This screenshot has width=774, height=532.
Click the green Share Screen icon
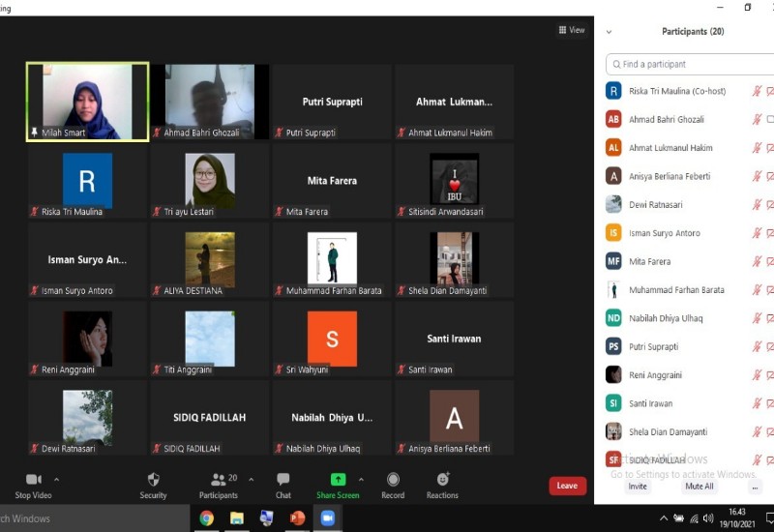pyautogui.click(x=338, y=479)
